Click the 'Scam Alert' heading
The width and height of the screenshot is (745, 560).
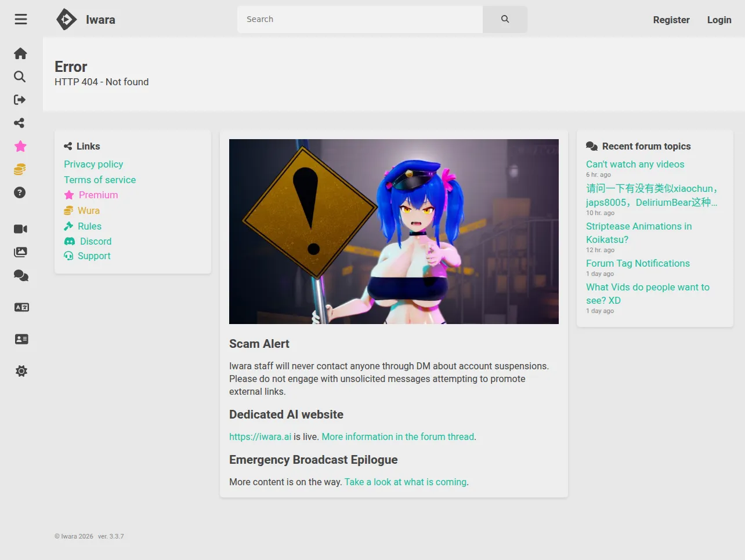coord(259,344)
